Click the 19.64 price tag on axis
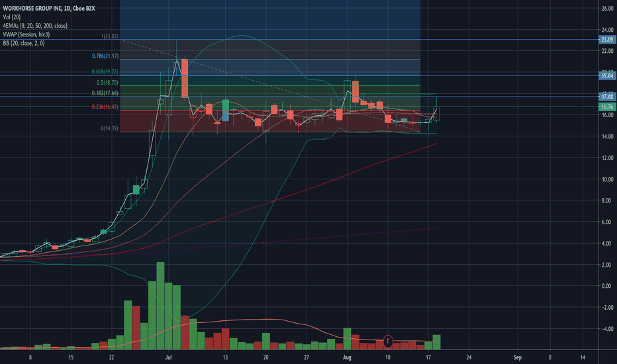The width and height of the screenshot is (617, 364). click(607, 75)
